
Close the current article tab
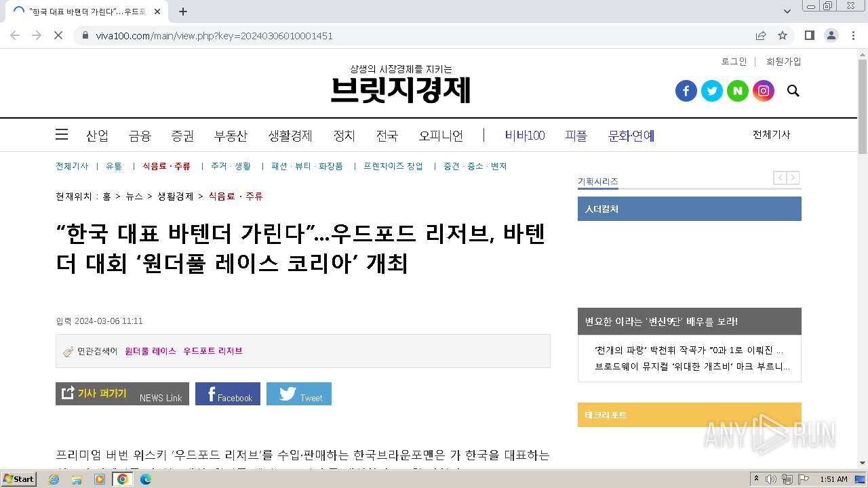pos(158,12)
